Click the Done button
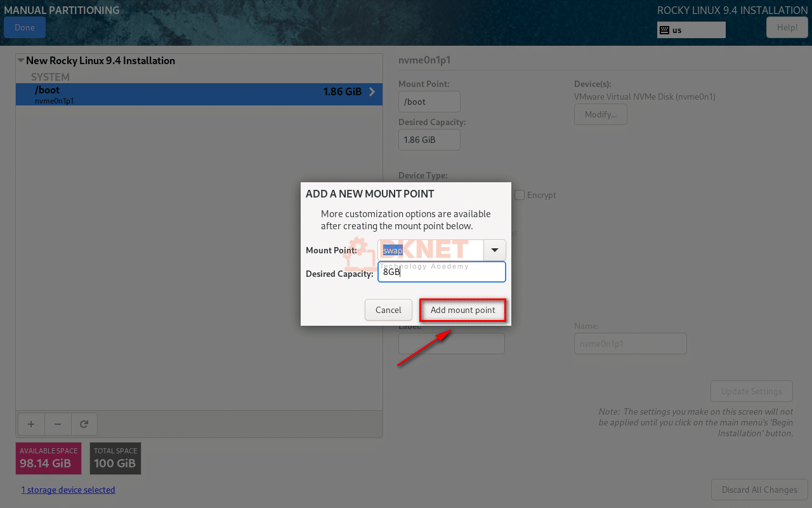This screenshot has width=812, height=508. 25,27
